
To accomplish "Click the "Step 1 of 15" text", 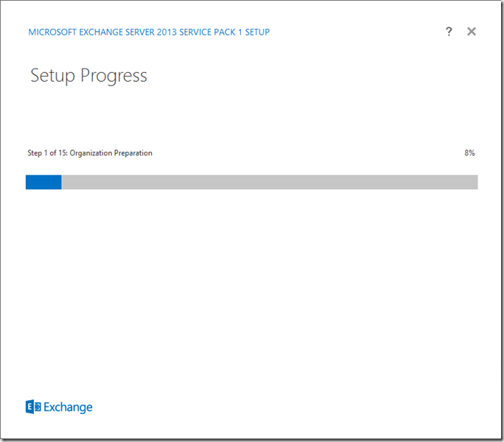I will point(46,153).
